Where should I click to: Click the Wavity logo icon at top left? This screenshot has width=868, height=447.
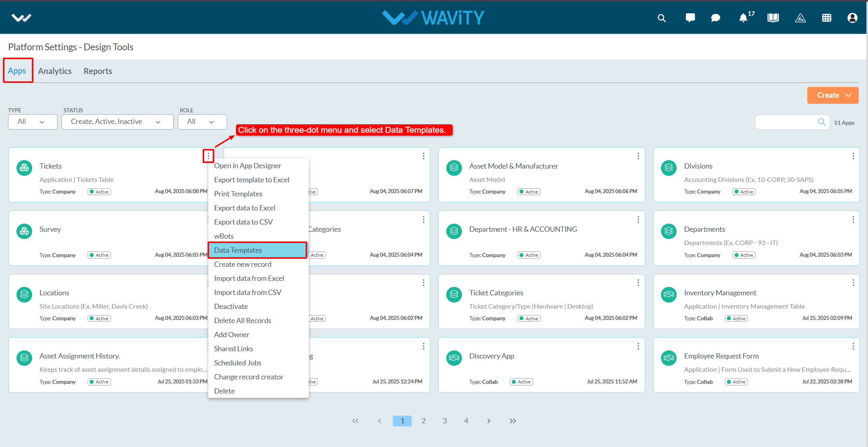pos(21,18)
